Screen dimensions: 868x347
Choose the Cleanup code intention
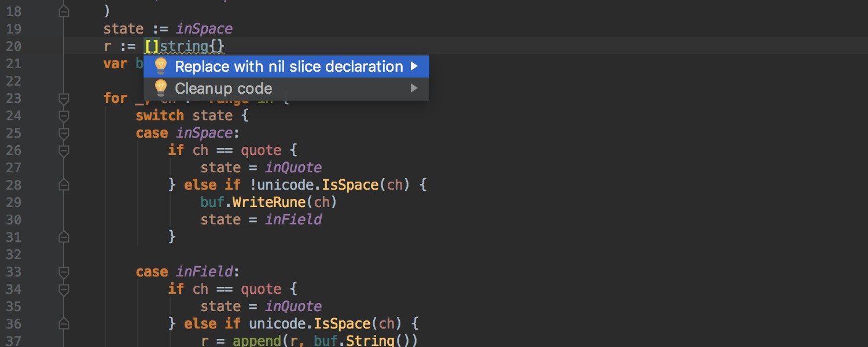[x=286, y=88]
